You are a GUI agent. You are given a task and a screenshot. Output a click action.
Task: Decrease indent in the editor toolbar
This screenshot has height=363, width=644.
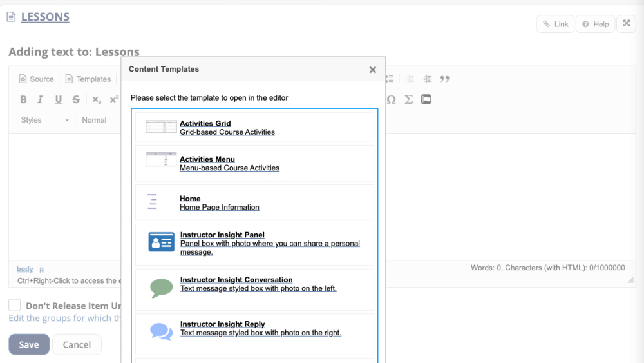[x=410, y=79]
